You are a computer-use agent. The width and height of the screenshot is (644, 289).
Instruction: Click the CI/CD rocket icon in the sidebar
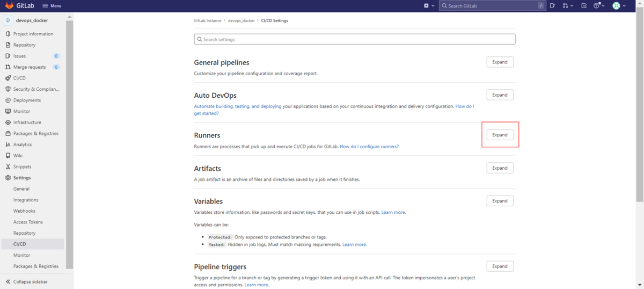[x=8, y=78]
